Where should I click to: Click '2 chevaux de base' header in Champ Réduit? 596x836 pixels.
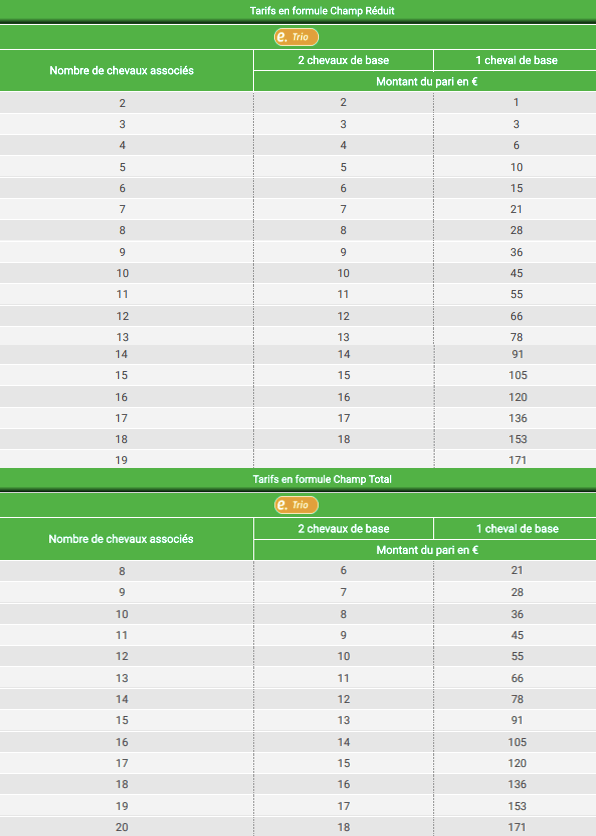point(343,60)
